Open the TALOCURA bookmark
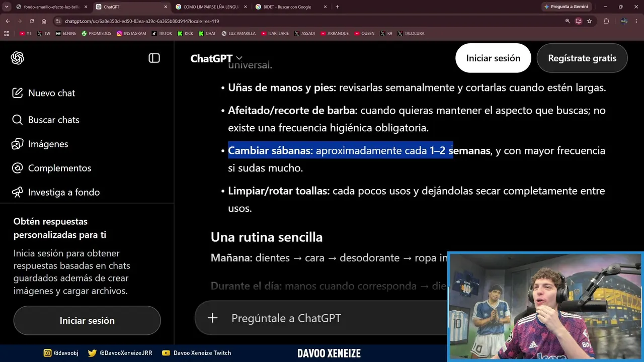Viewport: 644px width, 362px height. (411, 34)
